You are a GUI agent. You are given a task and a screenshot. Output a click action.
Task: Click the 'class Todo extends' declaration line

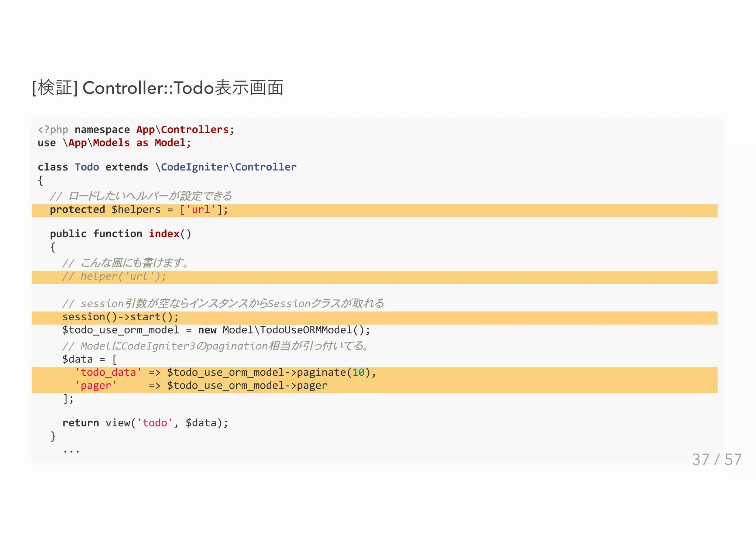point(167,167)
